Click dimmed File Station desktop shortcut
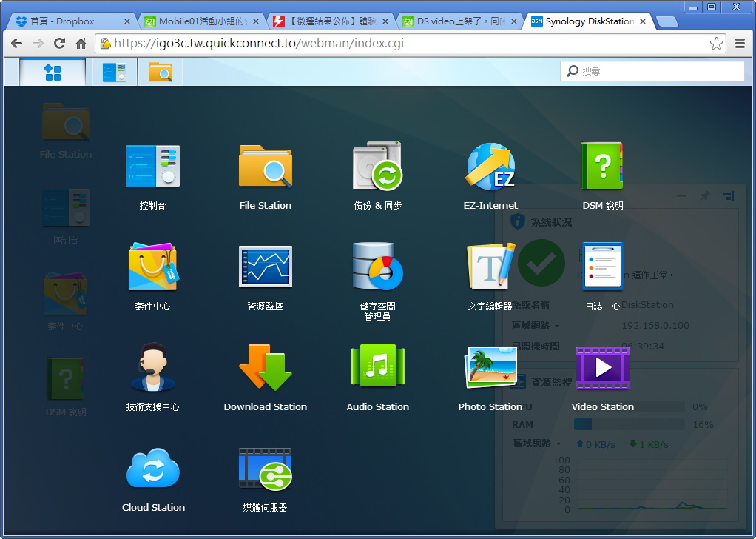 tap(66, 122)
